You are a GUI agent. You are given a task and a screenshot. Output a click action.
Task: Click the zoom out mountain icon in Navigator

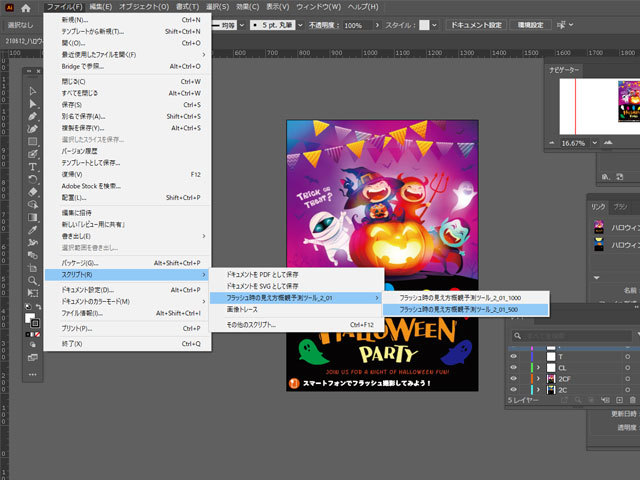552,143
